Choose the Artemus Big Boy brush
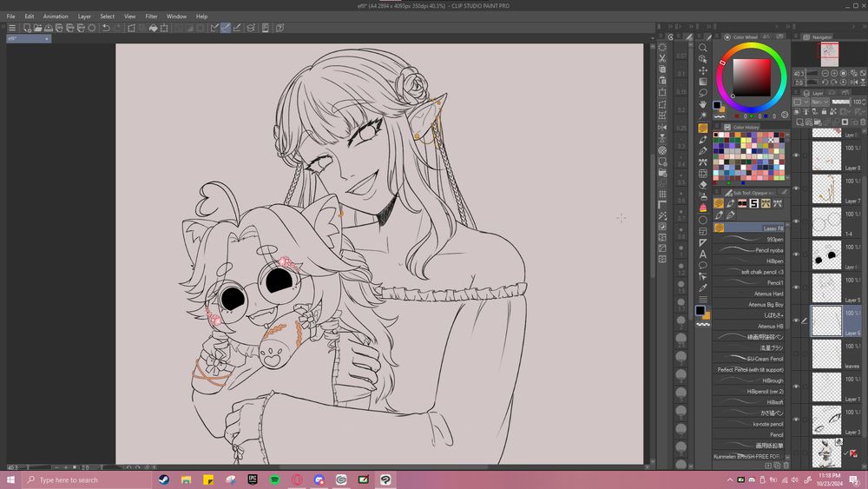Image resolution: width=868 pixels, height=489 pixels. pyautogui.click(x=748, y=305)
